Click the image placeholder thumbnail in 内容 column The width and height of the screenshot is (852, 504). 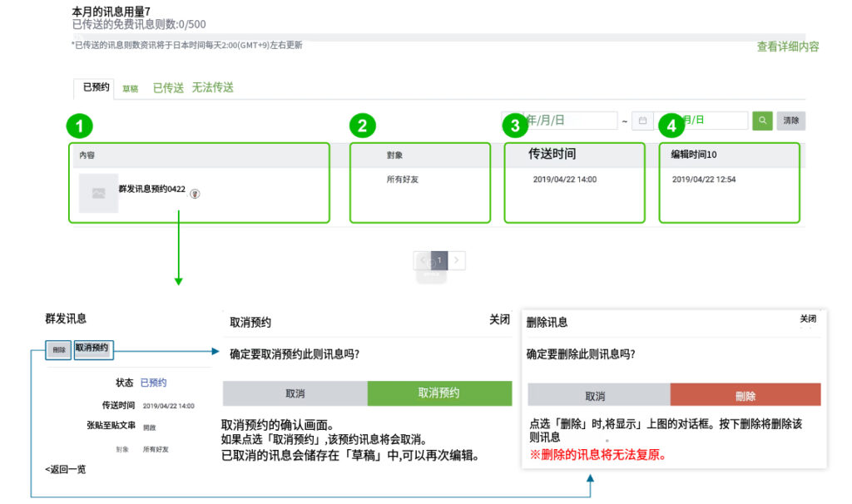point(97,192)
